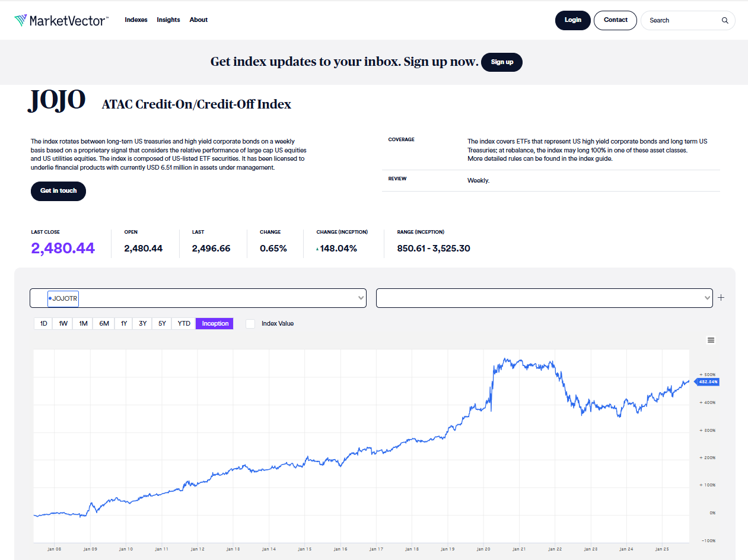
Task: Click the ATAC Credit-On/Credit-Off Index title
Action: tap(196, 104)
